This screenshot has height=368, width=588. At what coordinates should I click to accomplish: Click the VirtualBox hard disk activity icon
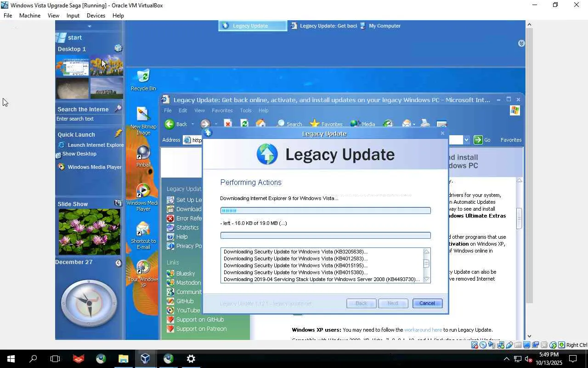(475, 345)
